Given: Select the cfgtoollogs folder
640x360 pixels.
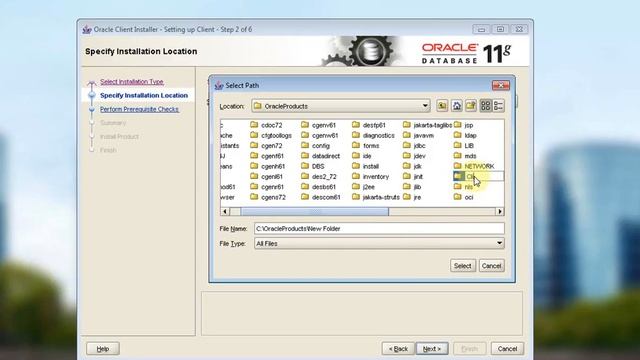Looking at the screenshot, I should (x=271, y=136).
